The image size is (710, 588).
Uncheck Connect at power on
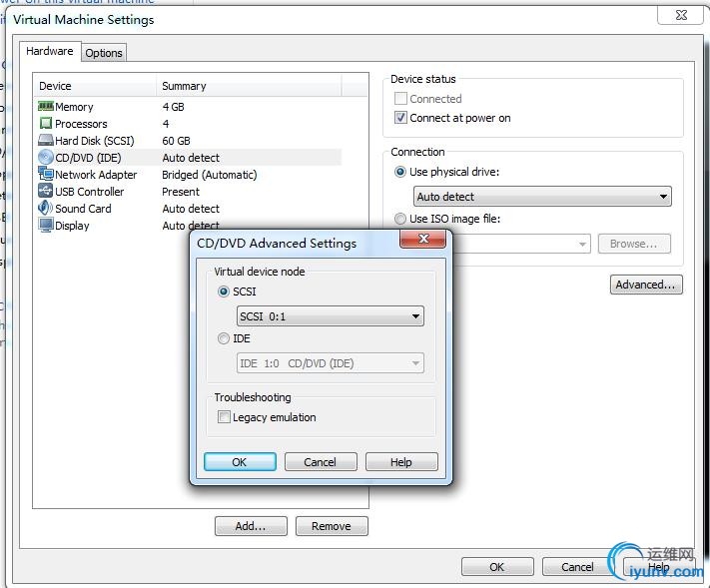(x=400, y=118)
